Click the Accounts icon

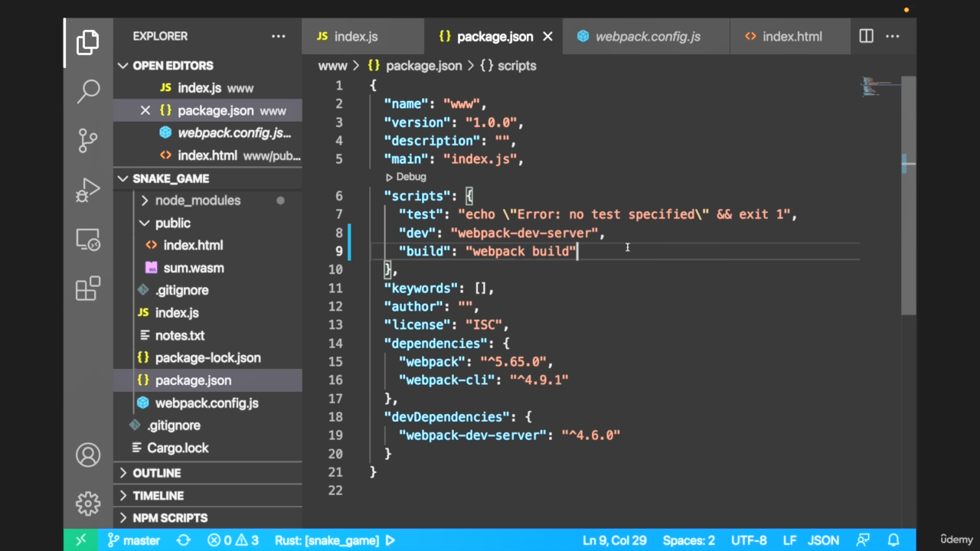88,455
